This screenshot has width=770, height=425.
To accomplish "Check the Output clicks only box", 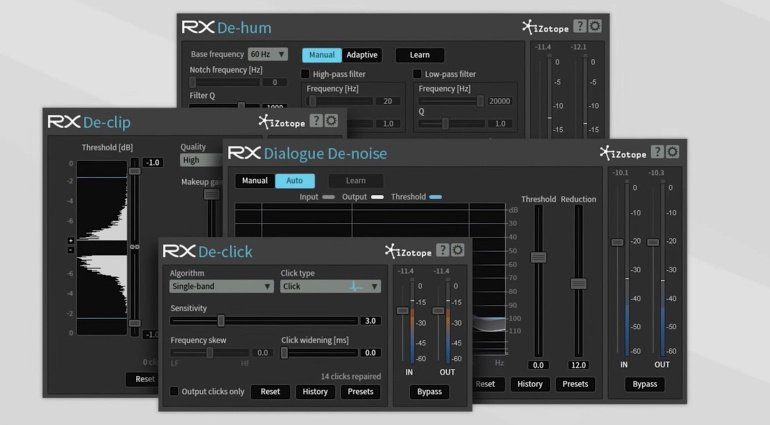I will [x=174, y=391].
